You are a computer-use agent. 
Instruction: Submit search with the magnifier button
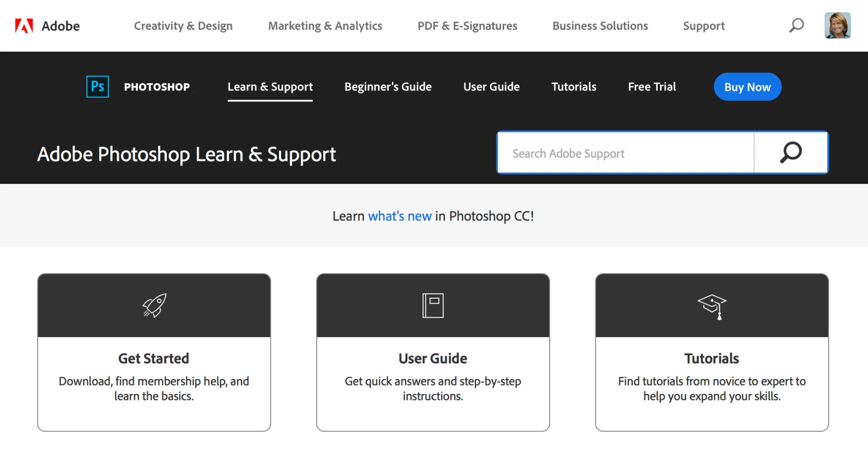pyautogui.click(x=791, y=153)
